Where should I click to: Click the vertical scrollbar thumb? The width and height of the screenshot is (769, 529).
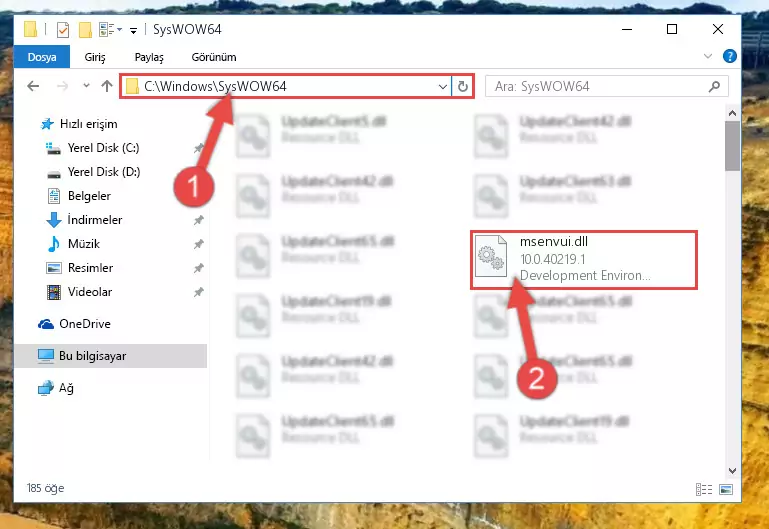[732, 146]
